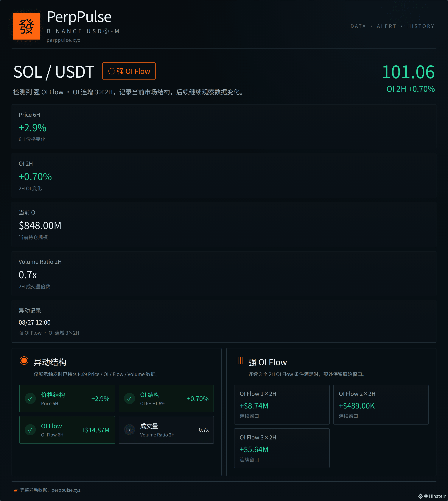Click the +$14.87M OI Flow value
Image resolution: width=448 pixels, height=501 pixels.
[x=96, y=430]
